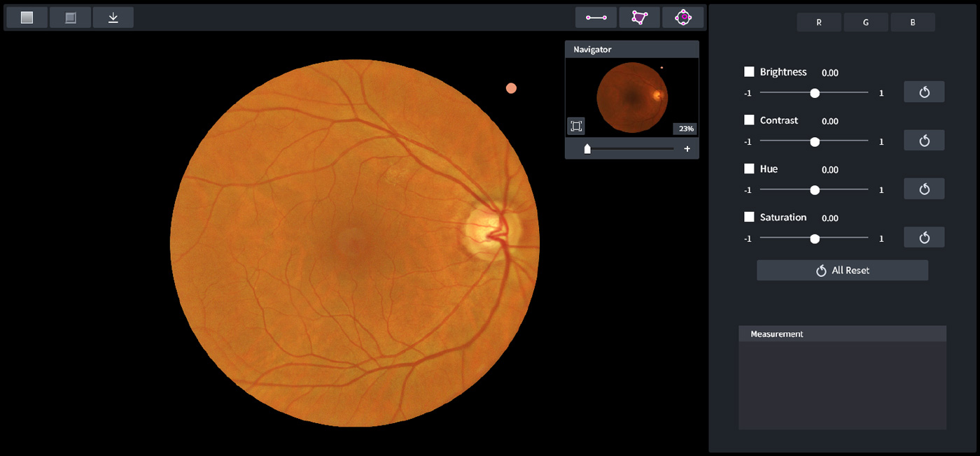Enable the Hue checkbox
The image size is (980, 456).
point(749,169)
